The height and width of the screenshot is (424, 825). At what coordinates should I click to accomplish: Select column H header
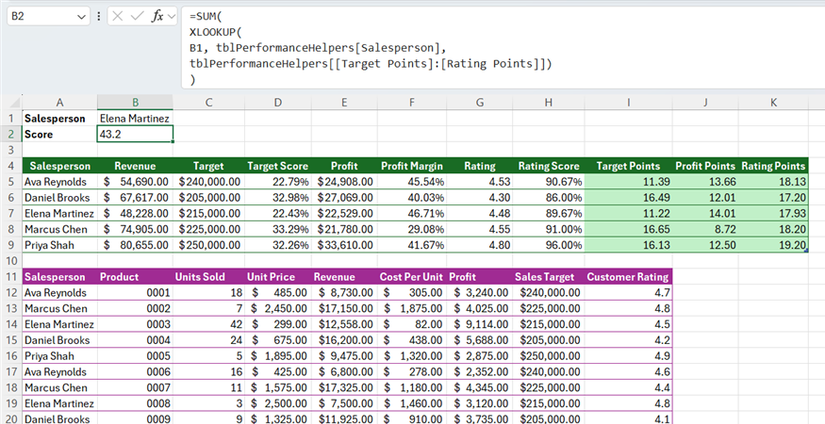coord(548,103)
